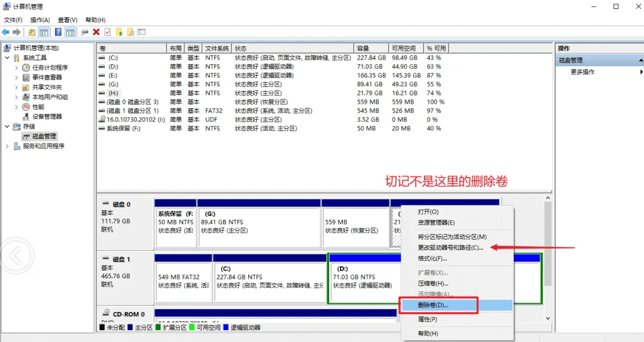Click the Back arrow toolbar icon
644x342 pixels.
coord(5,32)
